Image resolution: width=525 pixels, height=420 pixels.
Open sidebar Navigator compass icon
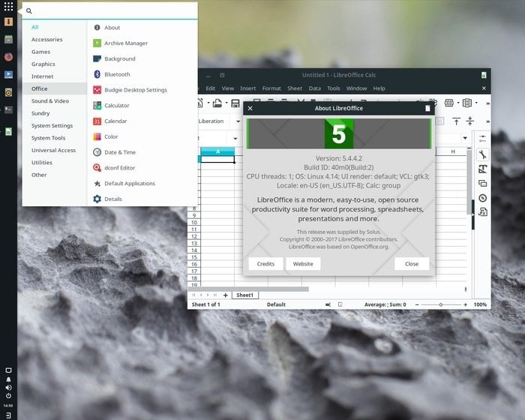coord(482,198)
